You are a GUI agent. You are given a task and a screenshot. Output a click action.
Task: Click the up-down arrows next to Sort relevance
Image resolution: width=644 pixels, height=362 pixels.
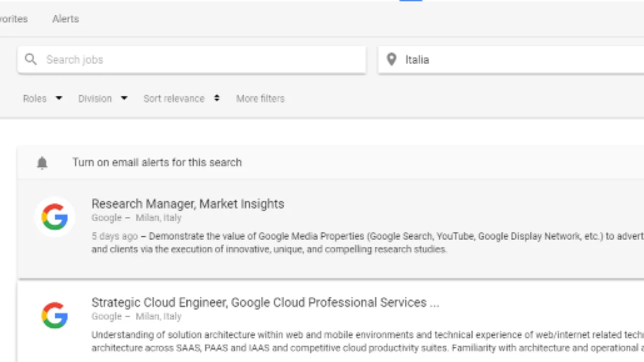[217, 99]
